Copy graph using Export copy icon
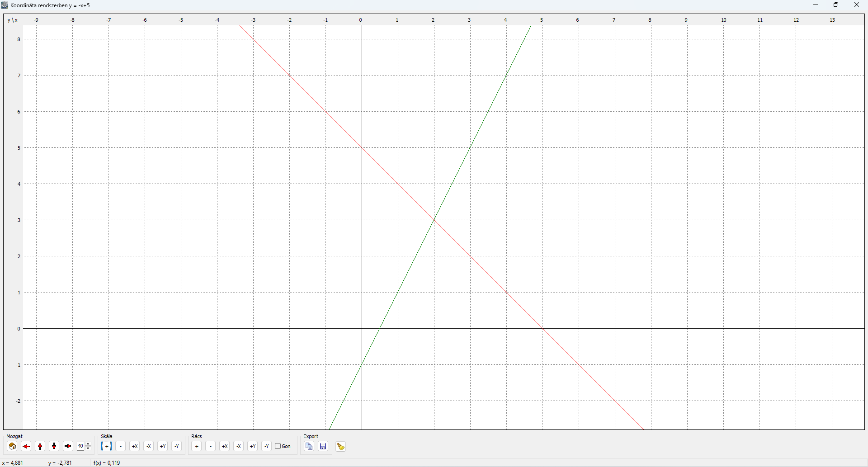The image size is (868, 467). coord(309,447)
